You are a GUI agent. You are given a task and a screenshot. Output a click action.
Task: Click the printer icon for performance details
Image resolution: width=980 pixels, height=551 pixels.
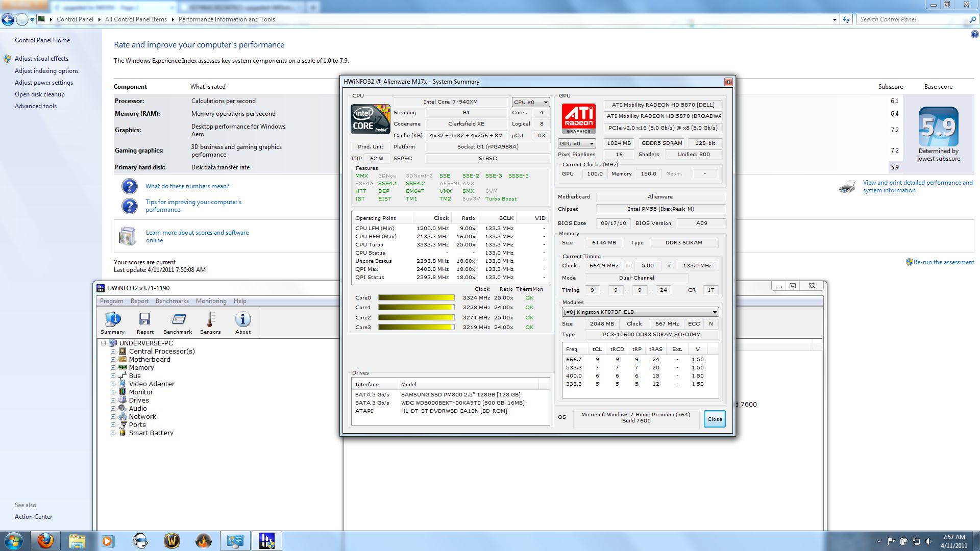pos(847,186)
